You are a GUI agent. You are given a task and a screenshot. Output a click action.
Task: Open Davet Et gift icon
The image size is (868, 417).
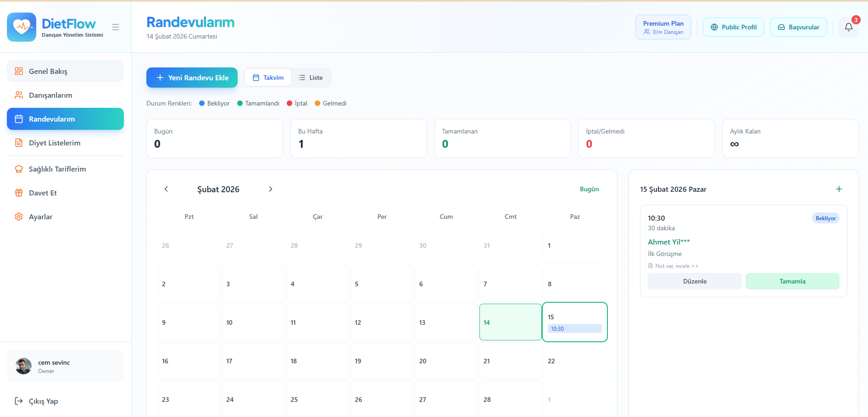point(19,193)
